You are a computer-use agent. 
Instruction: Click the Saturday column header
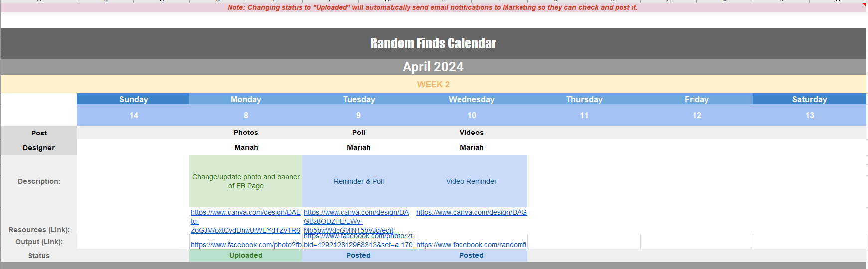click(x=809, y=99)
